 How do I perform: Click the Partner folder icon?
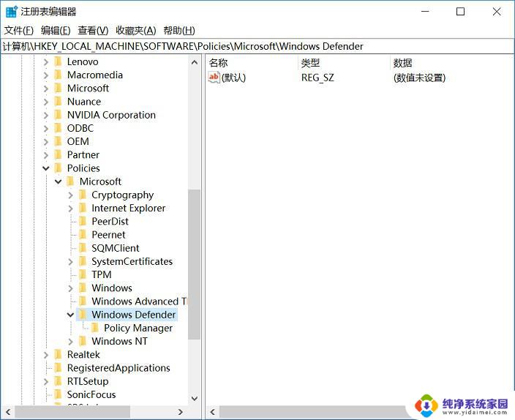pyautogui.click(x=58, y=155)
